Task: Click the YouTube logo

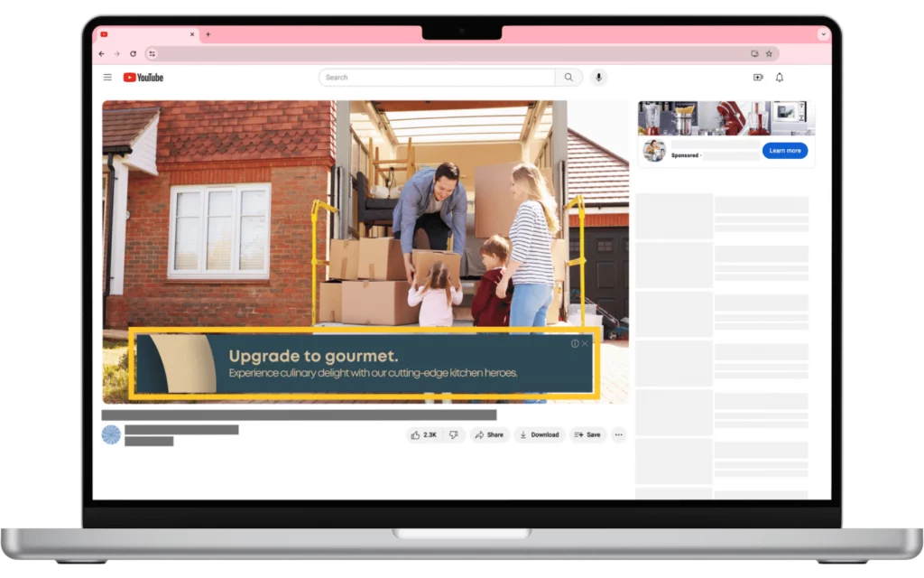Action: click(x=143, y=77)
